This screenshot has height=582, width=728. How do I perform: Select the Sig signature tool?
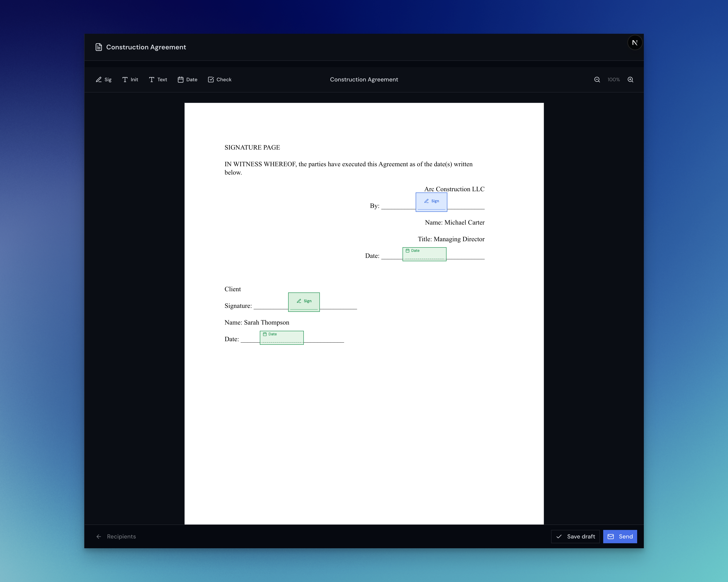[x=103, y=79]
